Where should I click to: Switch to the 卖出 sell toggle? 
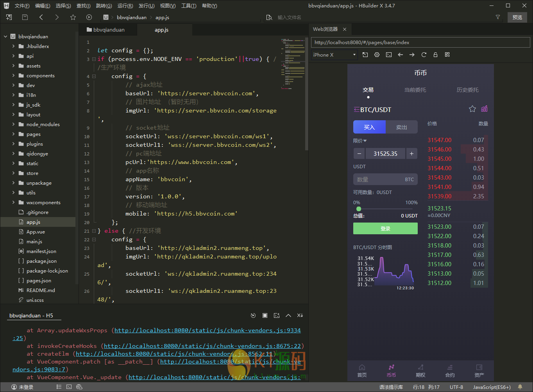pyautogui.click(x=401, y=127)
